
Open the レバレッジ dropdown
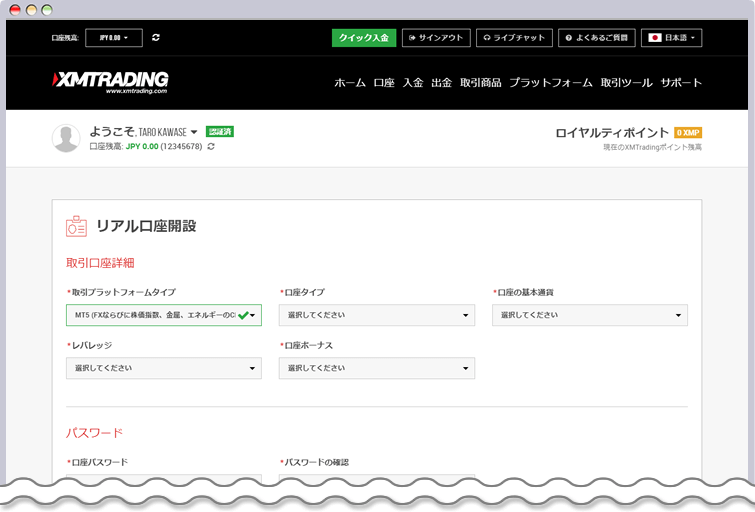(164, 368)
